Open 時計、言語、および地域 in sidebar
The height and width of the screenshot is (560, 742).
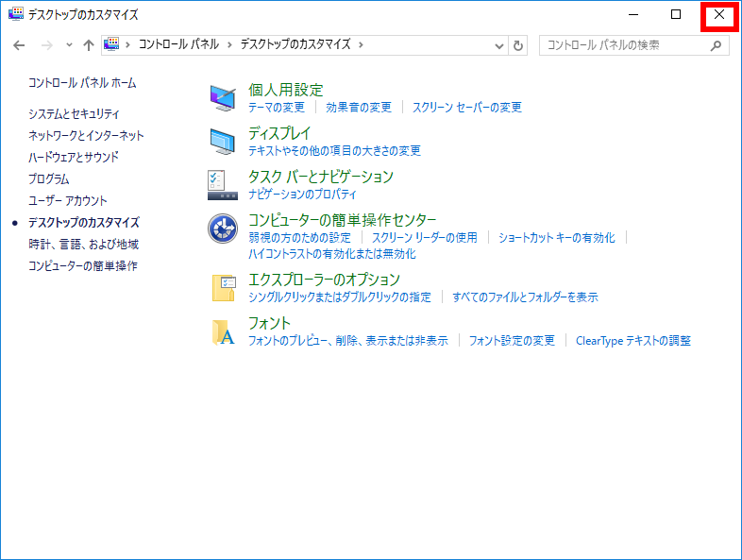83,245
